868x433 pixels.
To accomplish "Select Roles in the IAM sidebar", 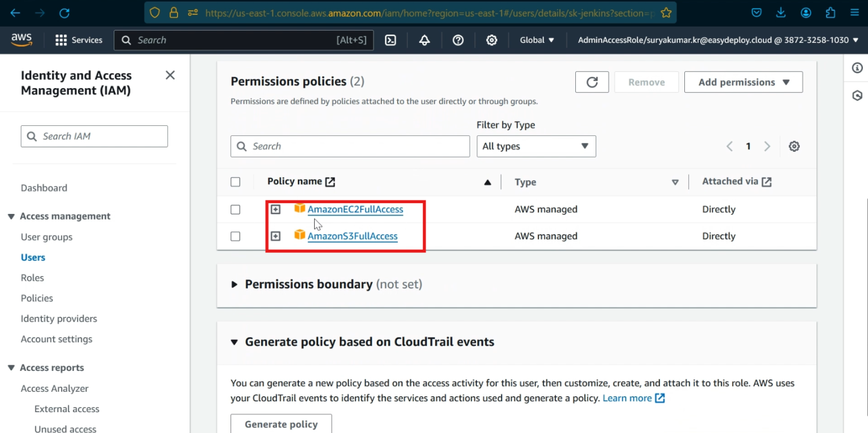I will (x=32, y=277).
